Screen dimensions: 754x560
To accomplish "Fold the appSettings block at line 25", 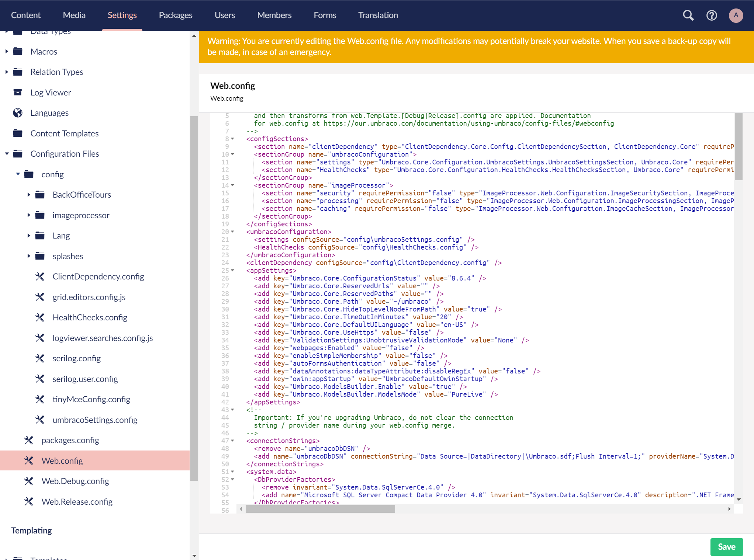I will click(x=232, y=271).
